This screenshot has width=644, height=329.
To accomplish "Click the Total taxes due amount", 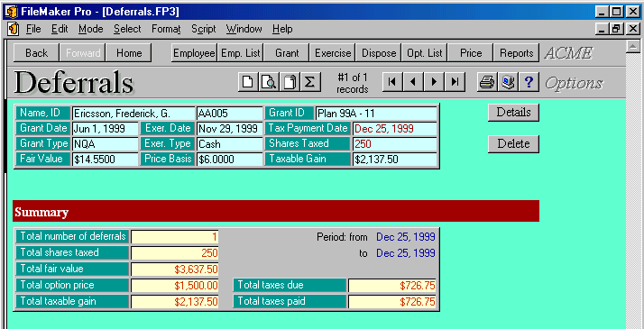I will [392, 286].
